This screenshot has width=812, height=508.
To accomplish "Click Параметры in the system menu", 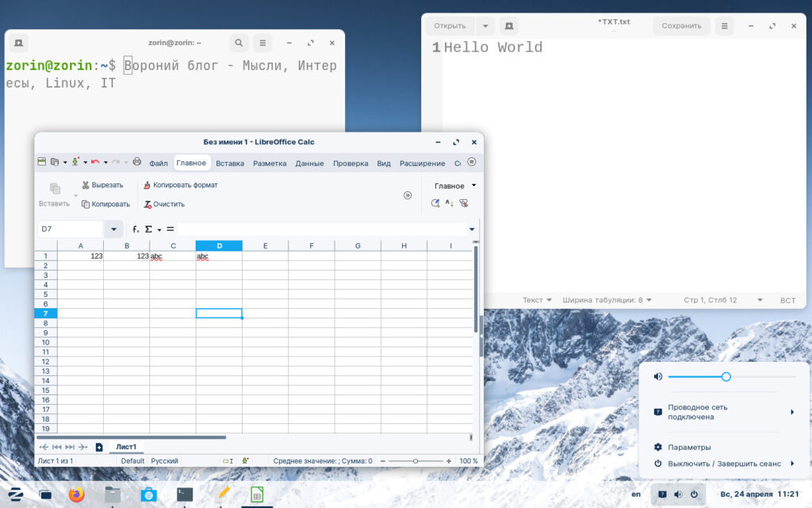I will click(689, 447).
